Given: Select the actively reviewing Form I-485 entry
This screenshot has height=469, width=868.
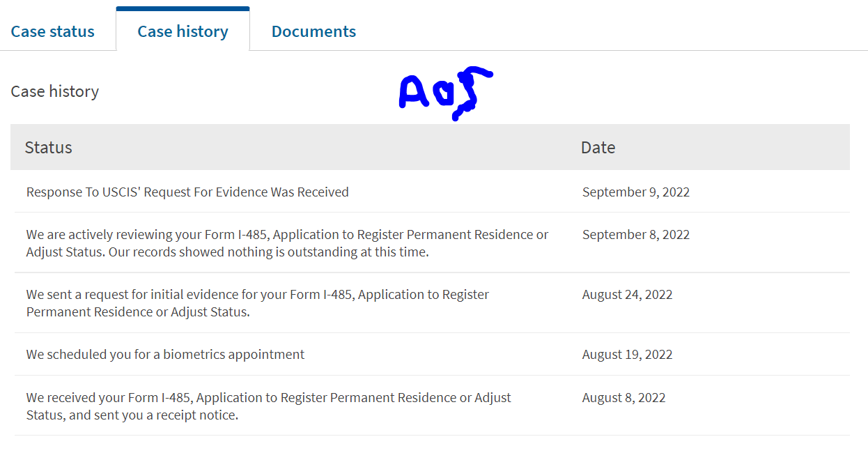Looking at the screenshot, I should click(432, 243).
